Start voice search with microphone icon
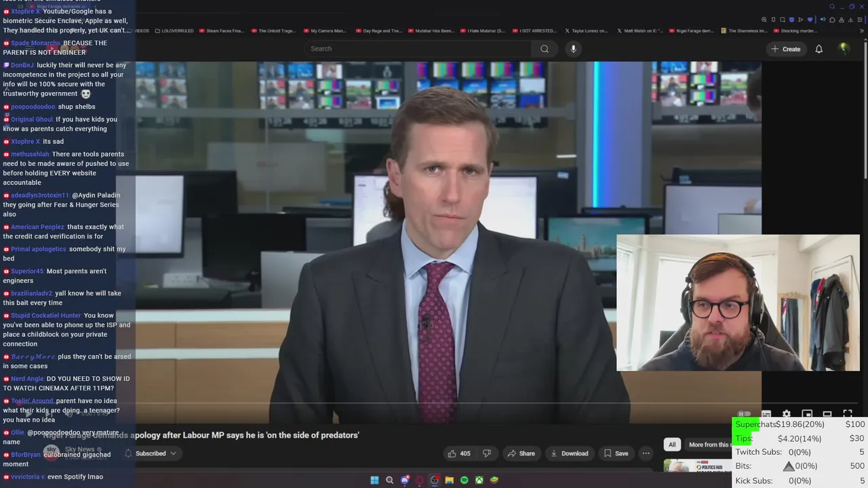Screen dimensions: 868x488 [573, 49]
